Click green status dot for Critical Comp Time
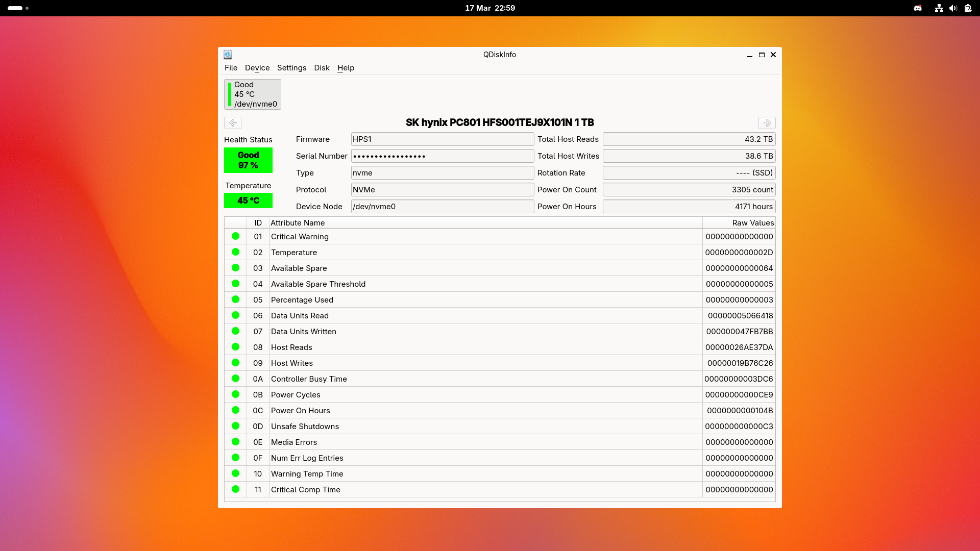Screen dimensions: 980x551 [235, 489]
